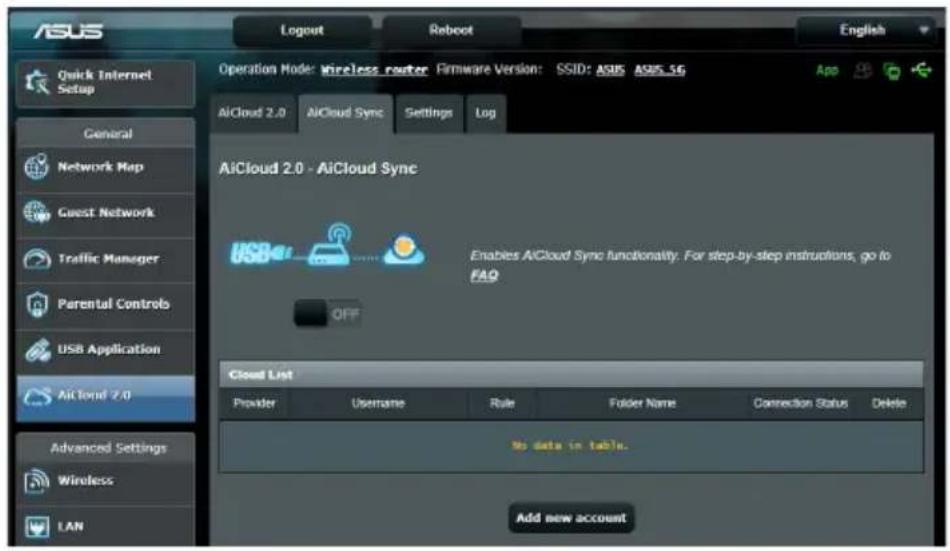
Task: Click the Connection Status column header
Action: 800,403
